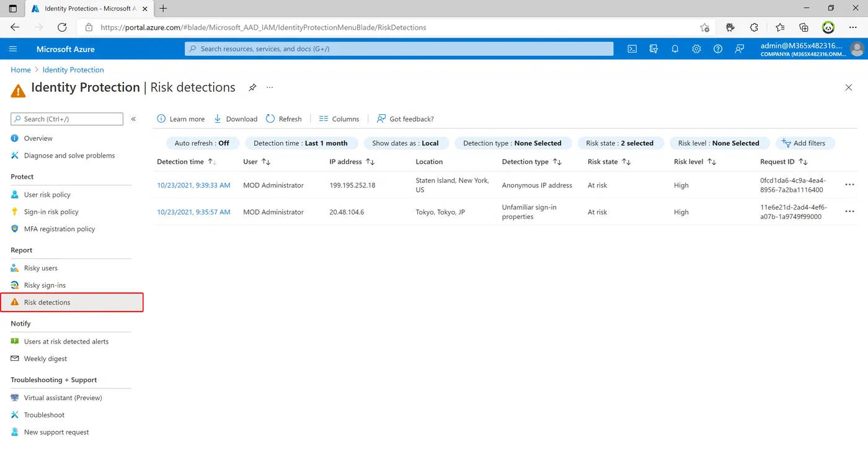Image resolution: width=868 pixels, height=472 pixels.
Task: Open row actions for Unfamiliar sign-in detection
Action: [x=849, y=212]
